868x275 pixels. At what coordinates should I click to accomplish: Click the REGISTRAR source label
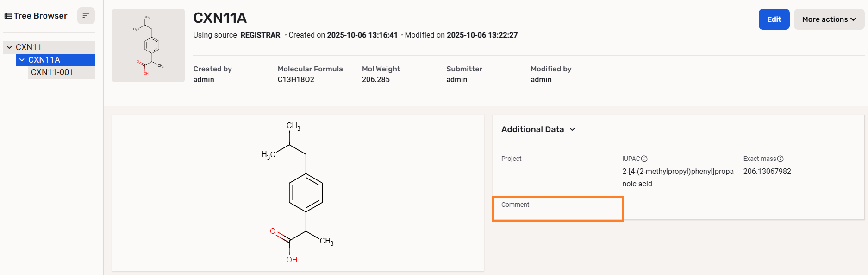pos(260,35)
